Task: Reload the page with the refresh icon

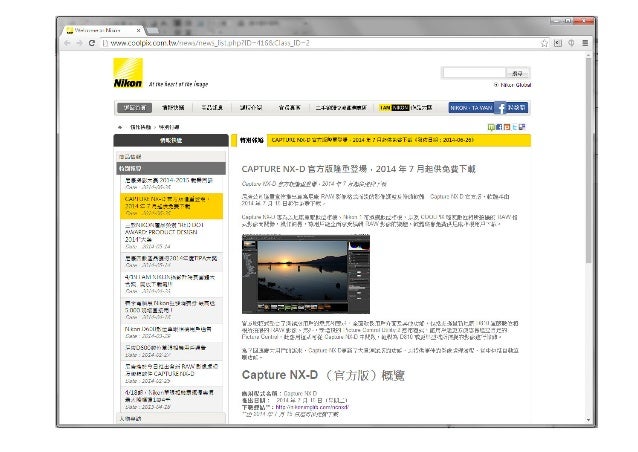Action: (92, 43)
